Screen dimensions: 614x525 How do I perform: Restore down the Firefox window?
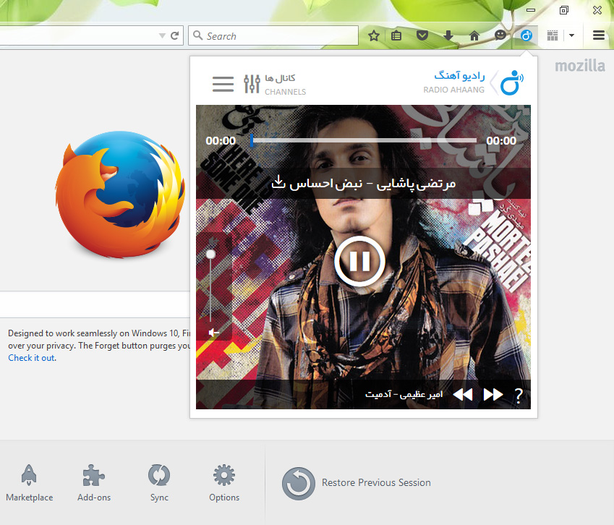(564, 10)
